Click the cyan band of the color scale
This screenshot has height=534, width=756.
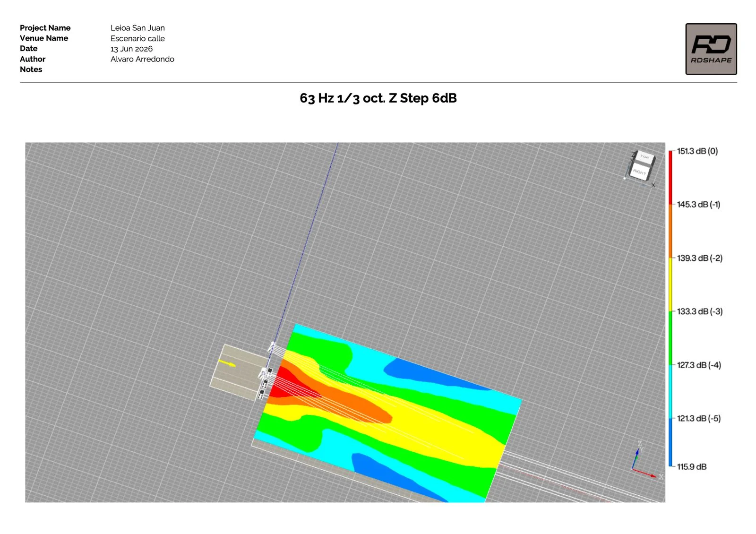(670, 391)
